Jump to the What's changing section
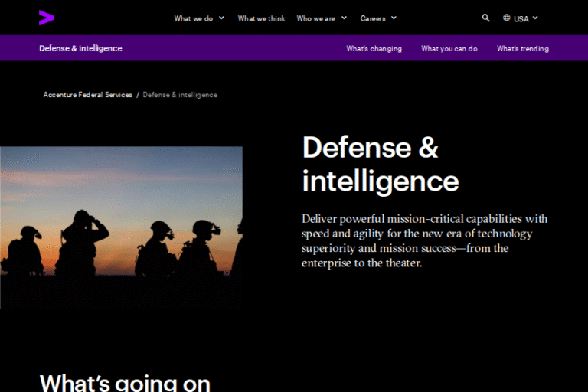 click(x=374, y=48)
